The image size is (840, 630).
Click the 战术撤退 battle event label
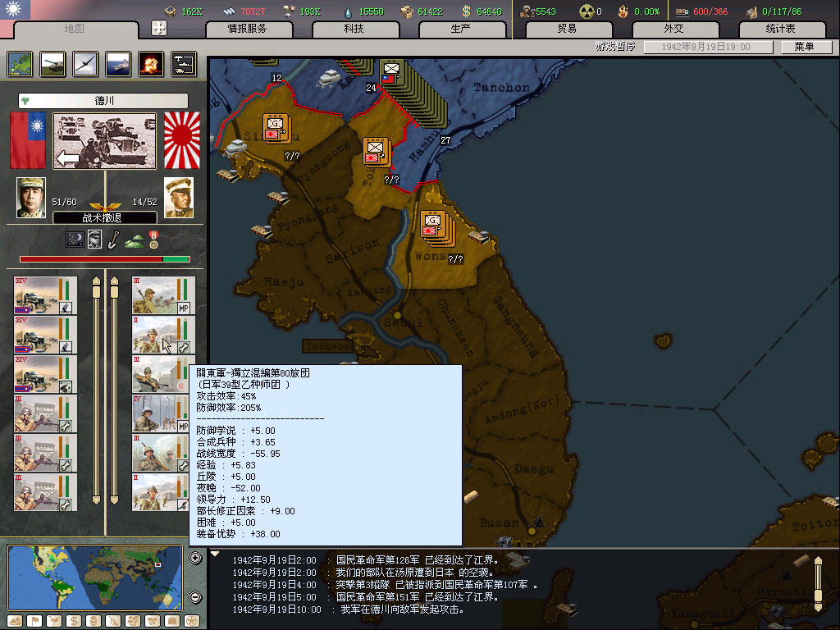point(105,217)
